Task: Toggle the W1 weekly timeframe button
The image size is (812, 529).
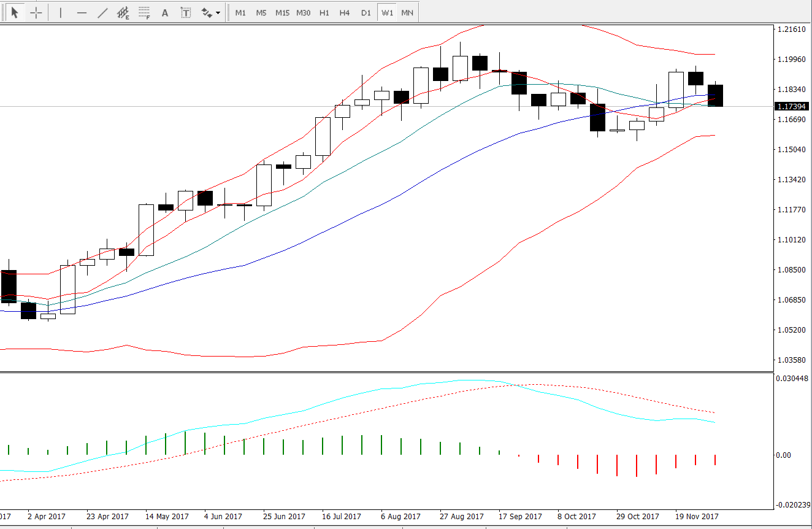Action: pos(386,12)
